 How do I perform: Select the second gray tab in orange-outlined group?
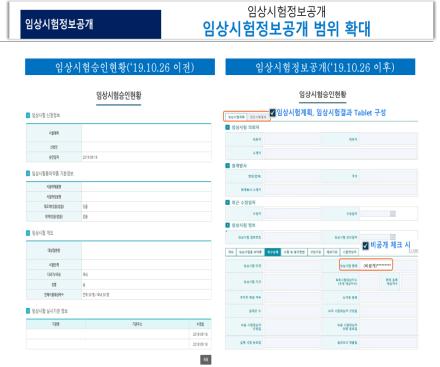point(258,117)
